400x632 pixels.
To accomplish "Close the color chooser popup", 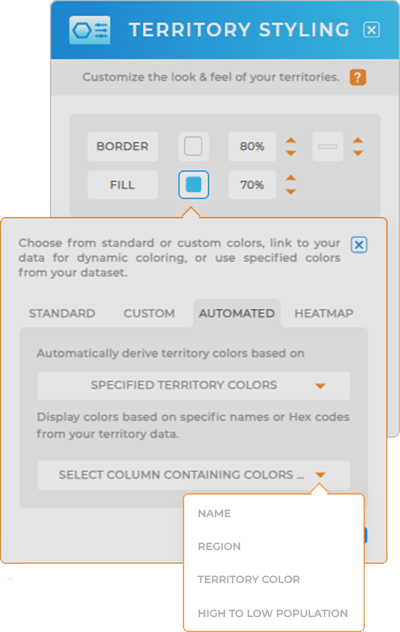I will 358,245.
